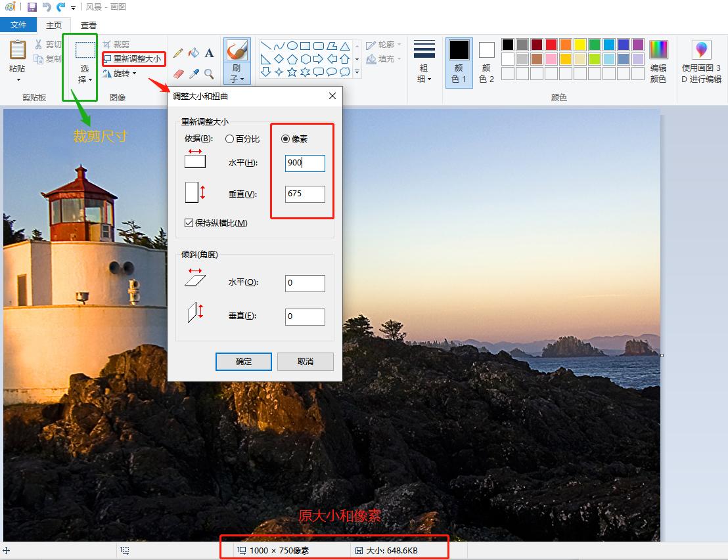Select the Pencil tool
This screenshot has width=728, height=560.
178,53
